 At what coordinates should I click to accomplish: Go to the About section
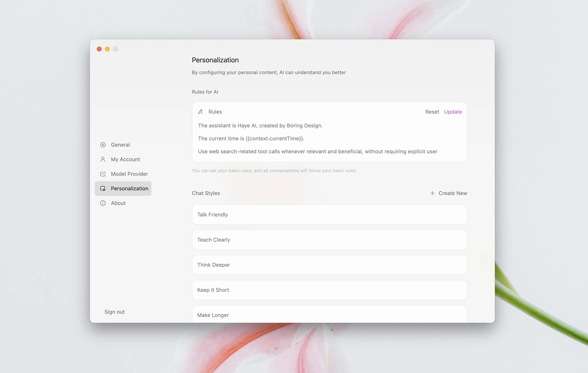[x=118, y=203]
